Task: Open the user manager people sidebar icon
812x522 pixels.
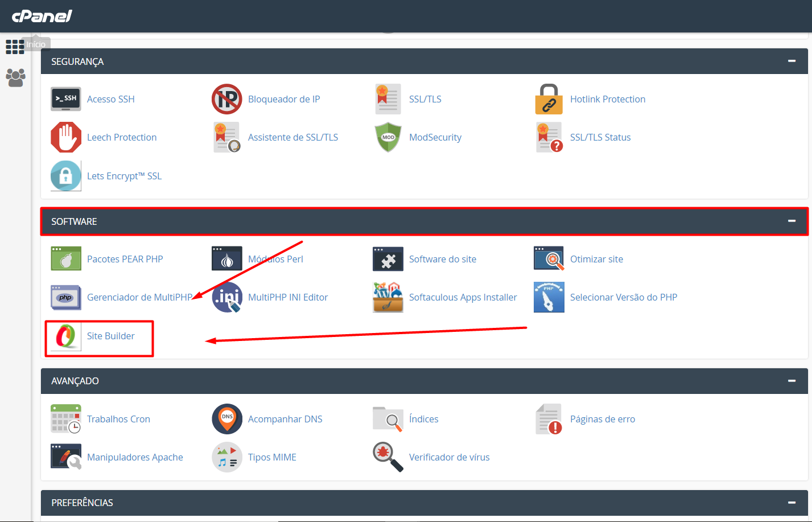Action: coord(15,77)
